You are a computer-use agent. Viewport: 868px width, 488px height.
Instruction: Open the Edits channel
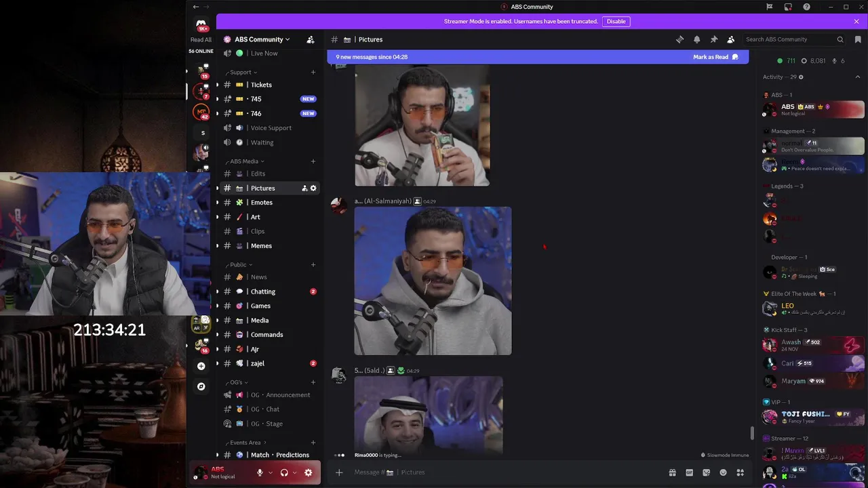pyautogui.click(x=270, y=174)
